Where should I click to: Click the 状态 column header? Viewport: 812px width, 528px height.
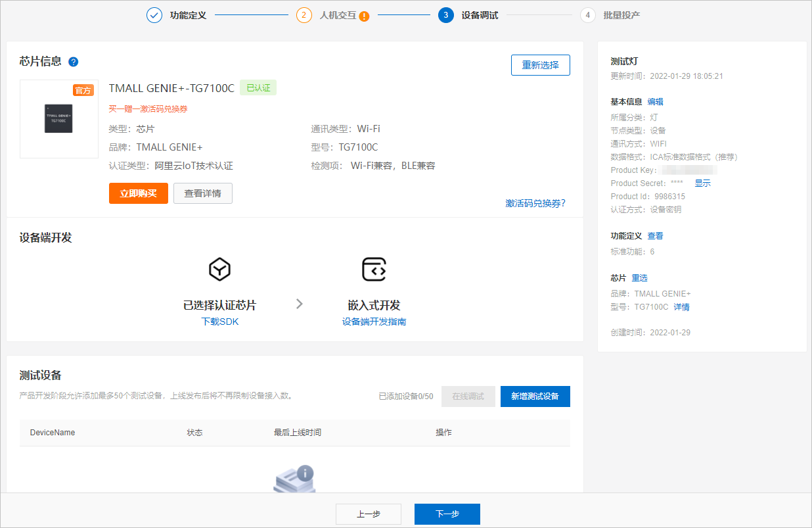195,433
